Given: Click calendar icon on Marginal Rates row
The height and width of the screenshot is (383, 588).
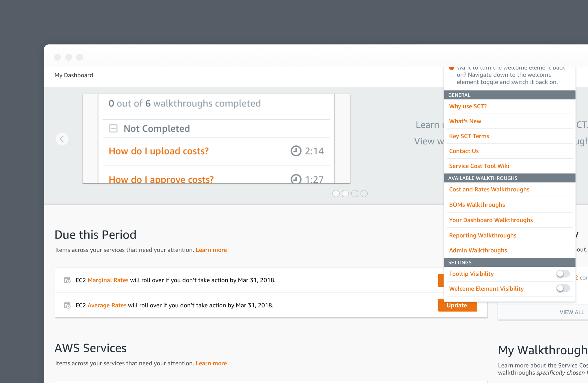Looking at the screenshot, I should click(67, 280).
